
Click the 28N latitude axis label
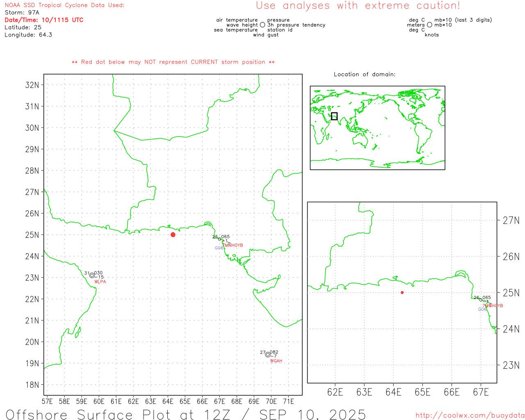pyautogui.click(x=32, y=171)
